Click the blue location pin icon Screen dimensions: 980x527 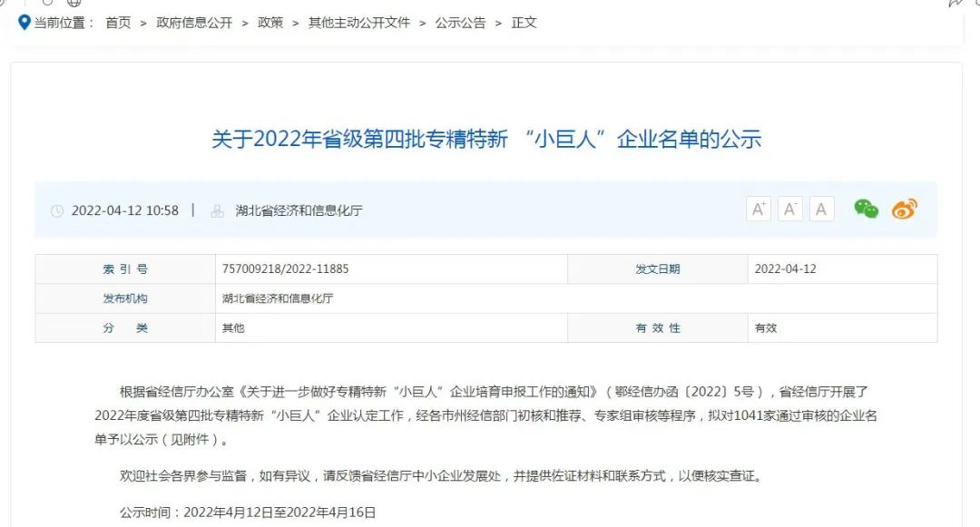pyautogui.click(x=24, y=22)
